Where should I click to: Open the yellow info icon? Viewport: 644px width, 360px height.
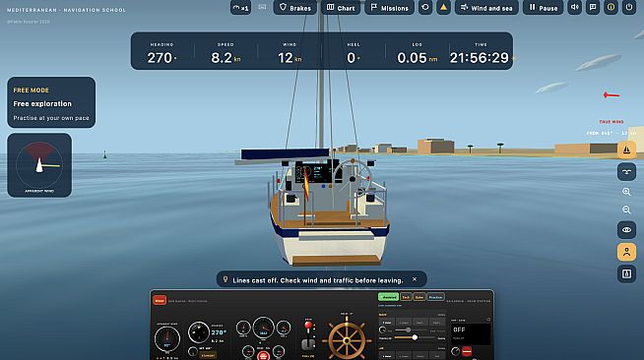point(612,7)
